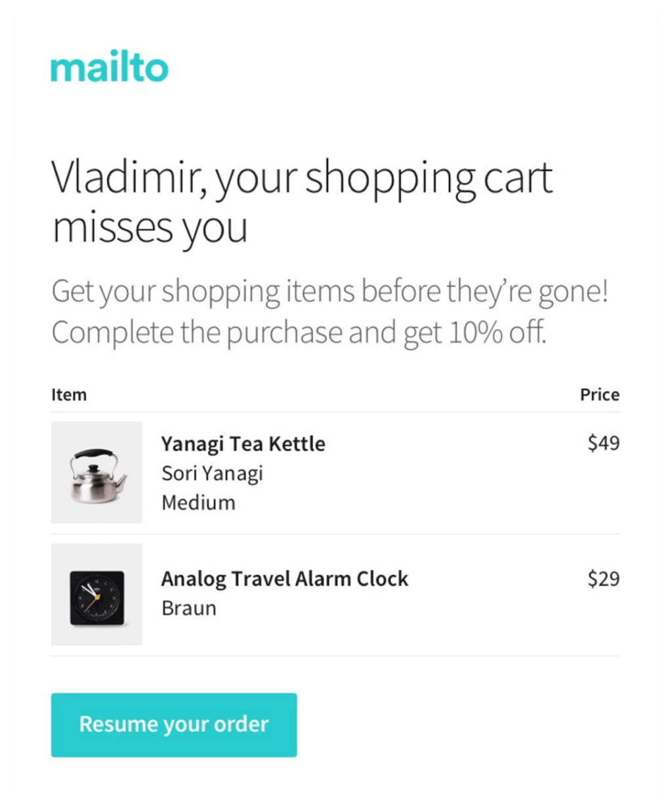Click the 10% off promotional text
Screen dimensions: 672x810
[299, 331]
